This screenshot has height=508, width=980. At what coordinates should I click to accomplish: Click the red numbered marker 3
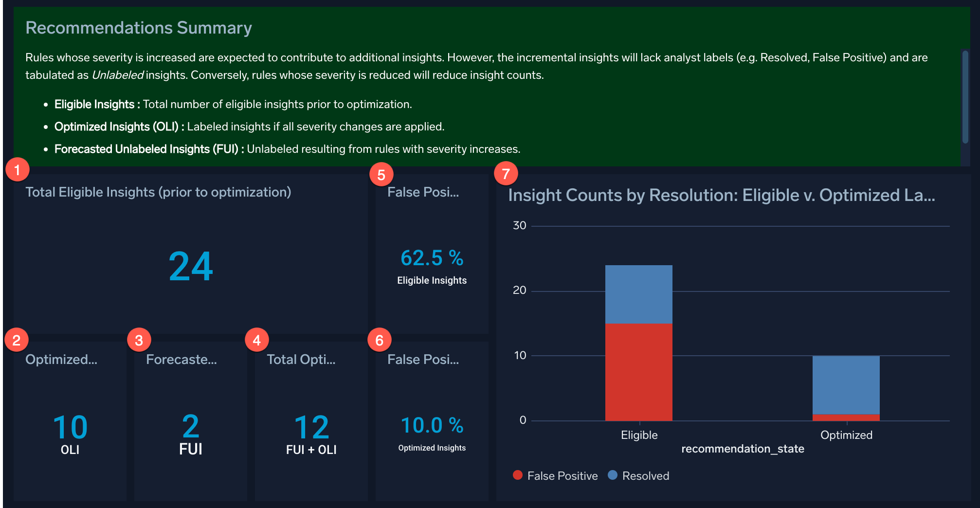coord(138,341)
